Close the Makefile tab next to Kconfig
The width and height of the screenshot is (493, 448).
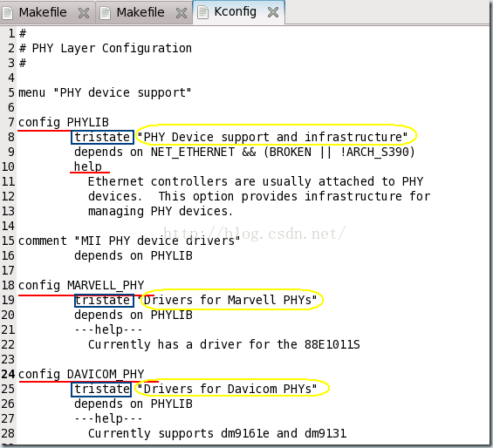click(181, 13)
